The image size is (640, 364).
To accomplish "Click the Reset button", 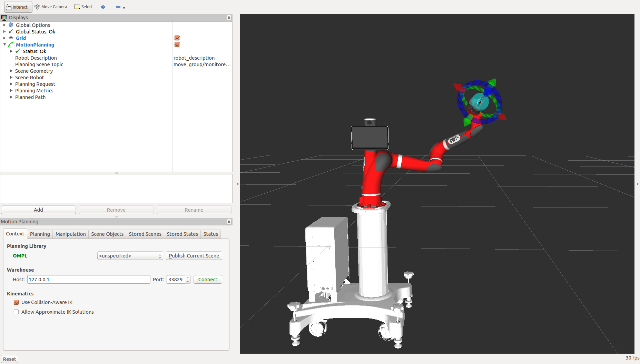I will [10, 359].
